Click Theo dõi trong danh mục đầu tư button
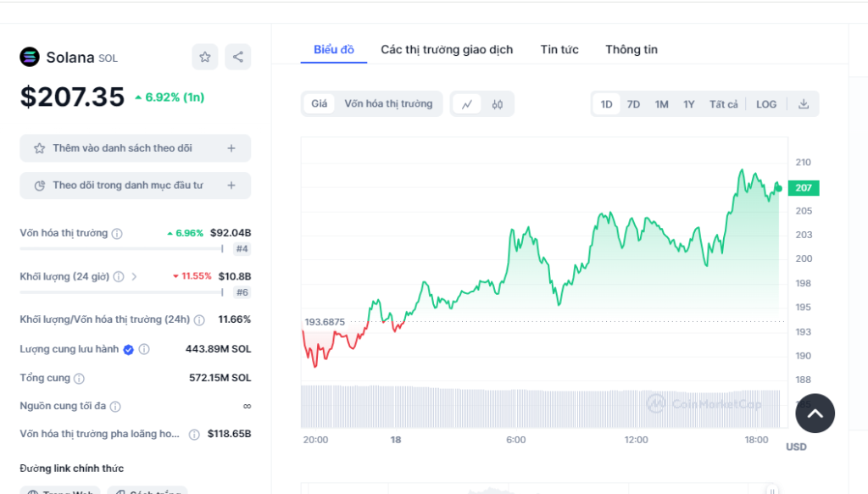Screen dimensions: 868x494 click(x=135, y=186)
